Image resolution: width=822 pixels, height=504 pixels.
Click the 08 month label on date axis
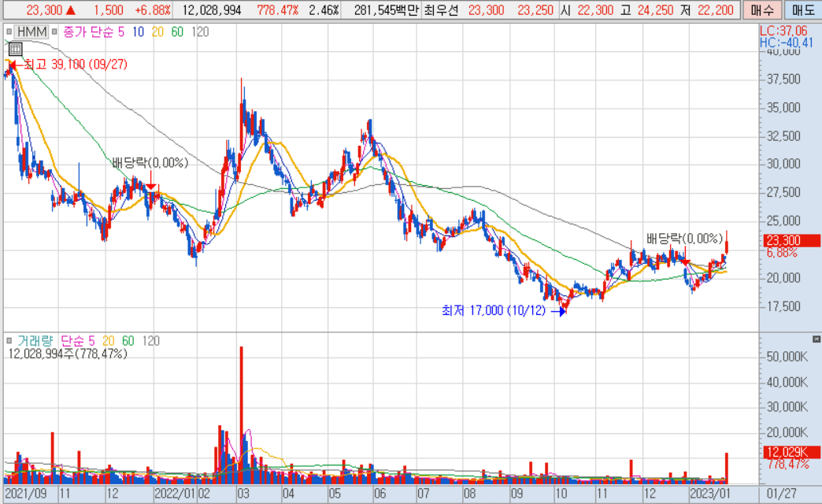[x=470, y=494]
